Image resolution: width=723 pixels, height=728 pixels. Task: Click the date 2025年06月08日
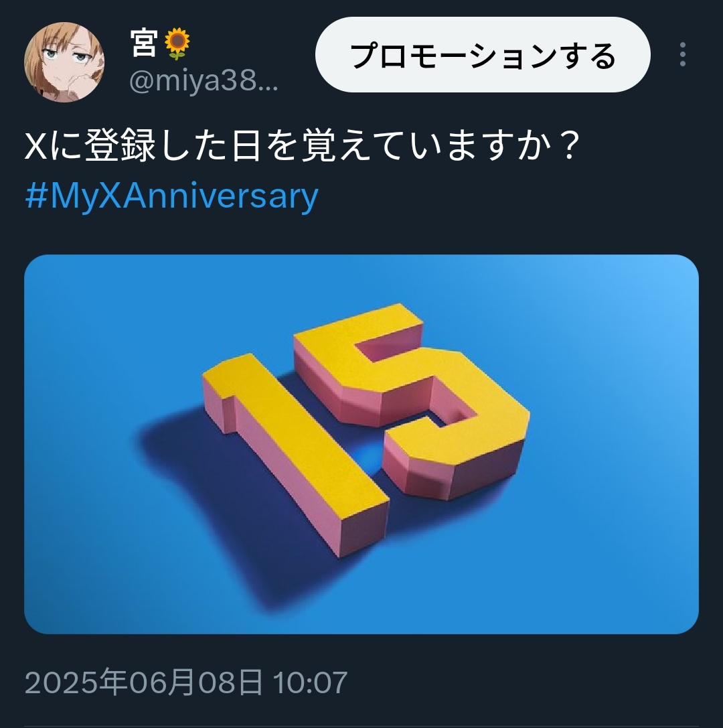click(x=143, y=682)
